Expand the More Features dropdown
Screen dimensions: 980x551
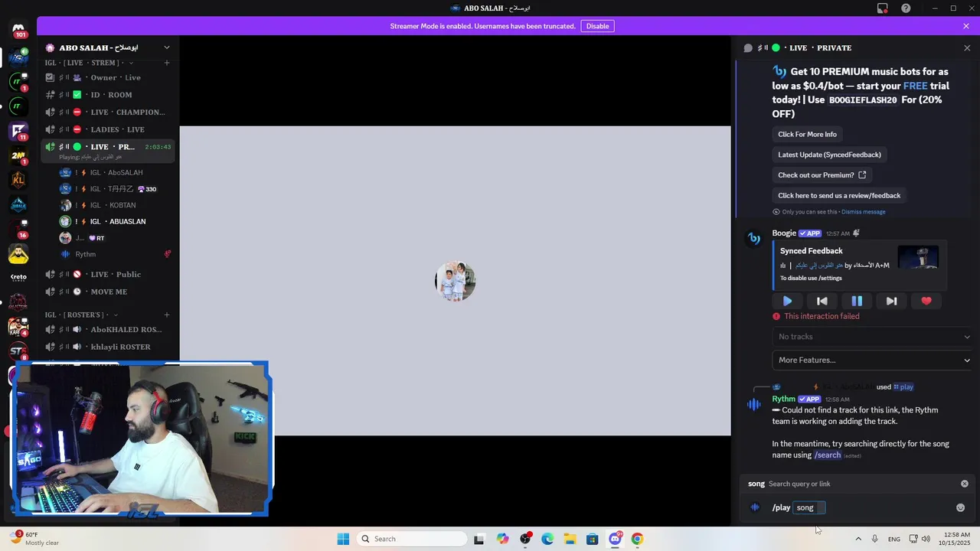(x=872, y=360)
